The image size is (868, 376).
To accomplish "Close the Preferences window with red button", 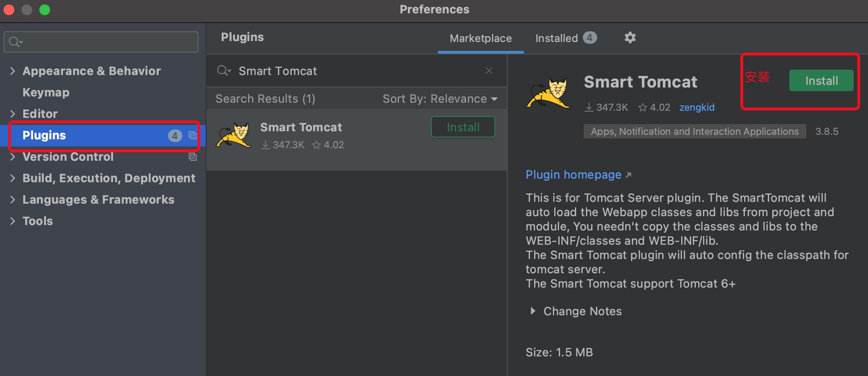I will tap(9, 9).
